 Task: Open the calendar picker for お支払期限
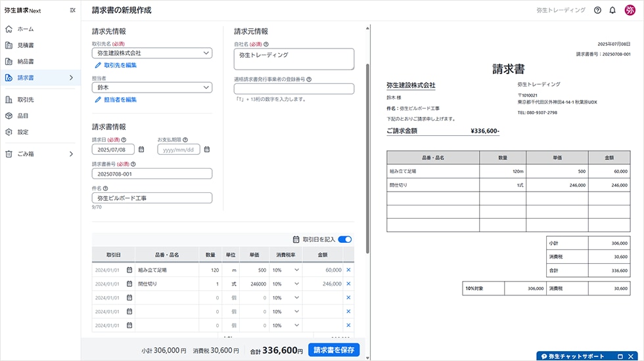click(206, 150)
